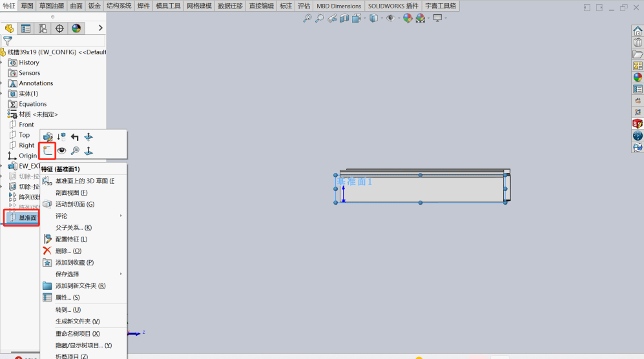
Task: Toggle the eye show/hide icon for 基准面1
Action: click(x=61, y=150)
